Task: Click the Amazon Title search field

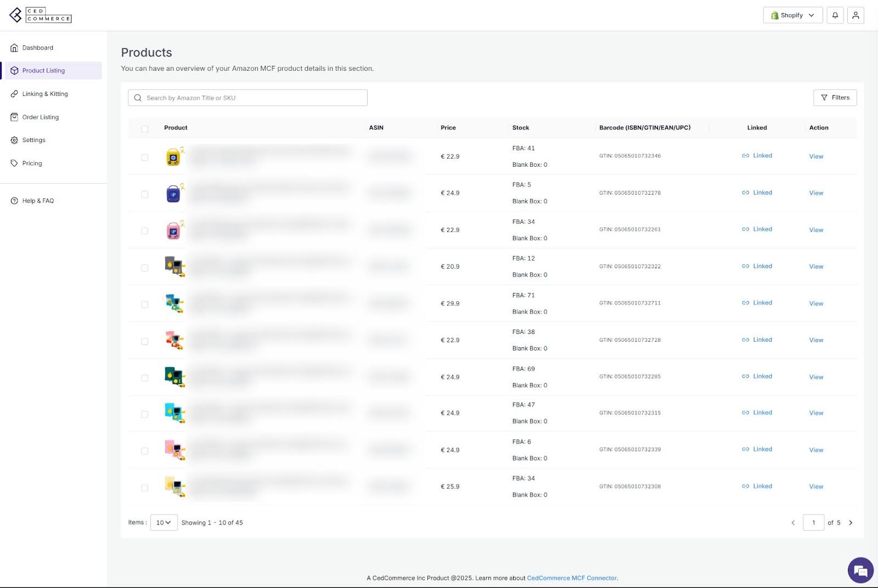Action: [x=247, y=98]
